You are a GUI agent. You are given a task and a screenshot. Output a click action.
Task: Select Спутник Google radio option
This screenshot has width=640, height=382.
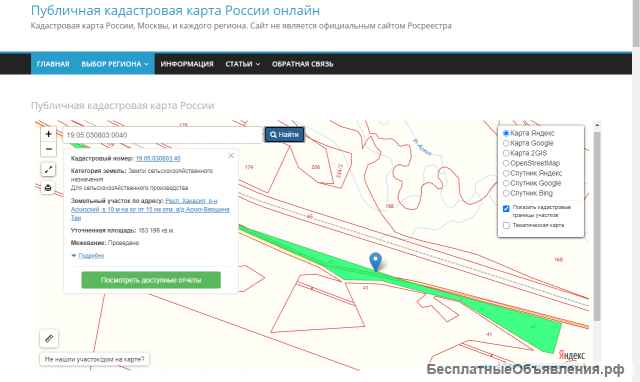pyautogui.click(x=506, y=183)
